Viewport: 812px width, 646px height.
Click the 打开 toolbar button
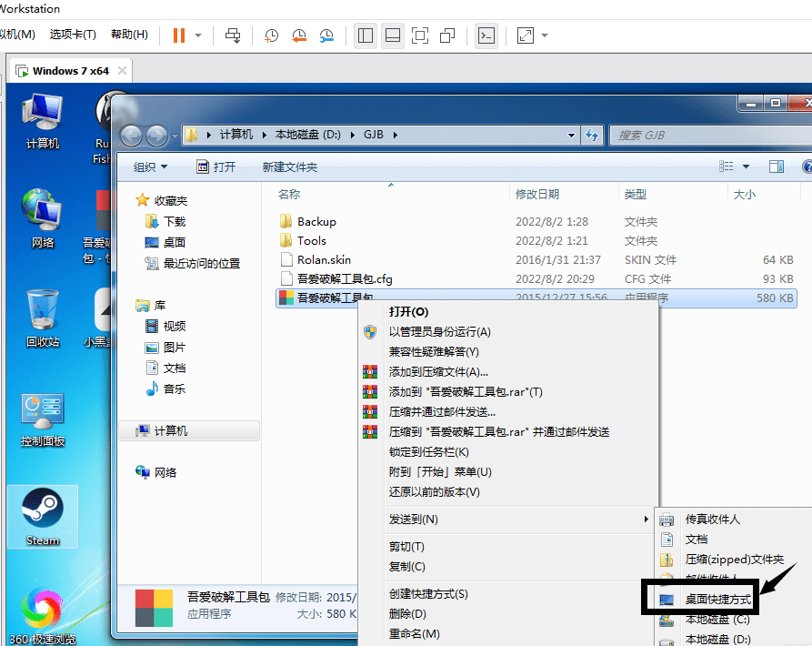216,167
